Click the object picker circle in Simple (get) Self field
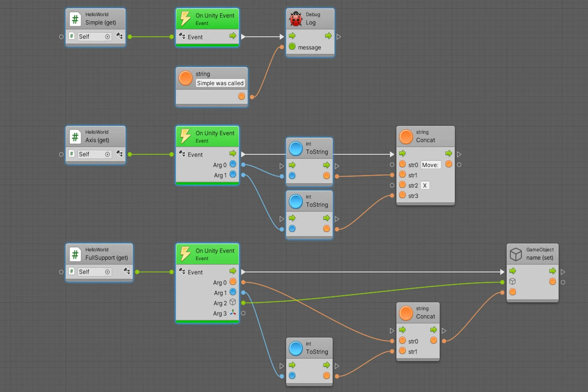 [107, 37]
